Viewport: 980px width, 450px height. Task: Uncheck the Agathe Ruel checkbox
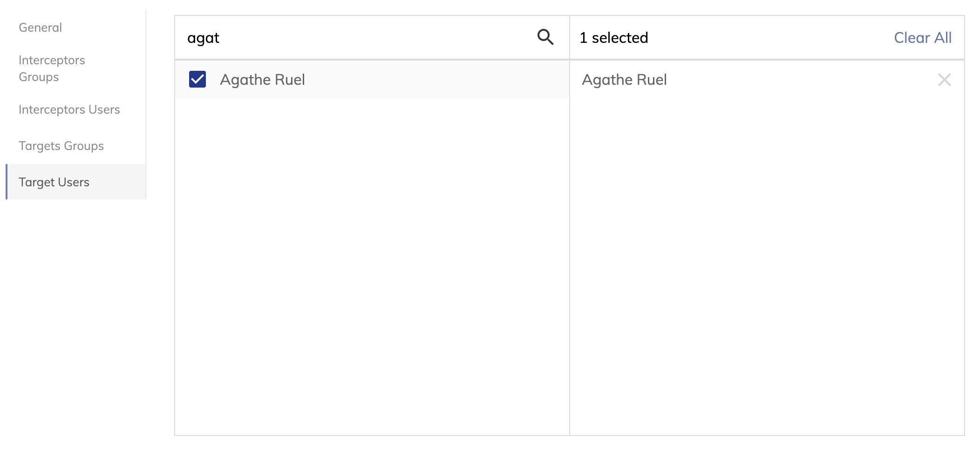(197, 79)
